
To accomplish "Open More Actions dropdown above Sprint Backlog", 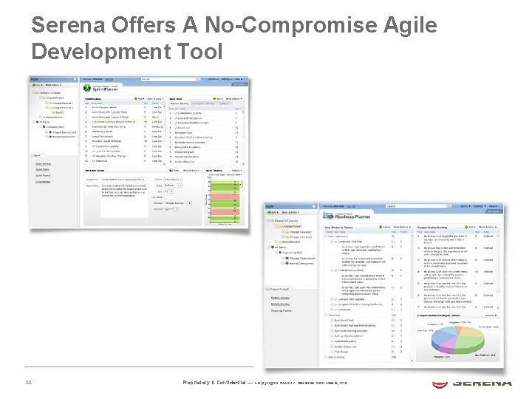I will coord(155,99).
